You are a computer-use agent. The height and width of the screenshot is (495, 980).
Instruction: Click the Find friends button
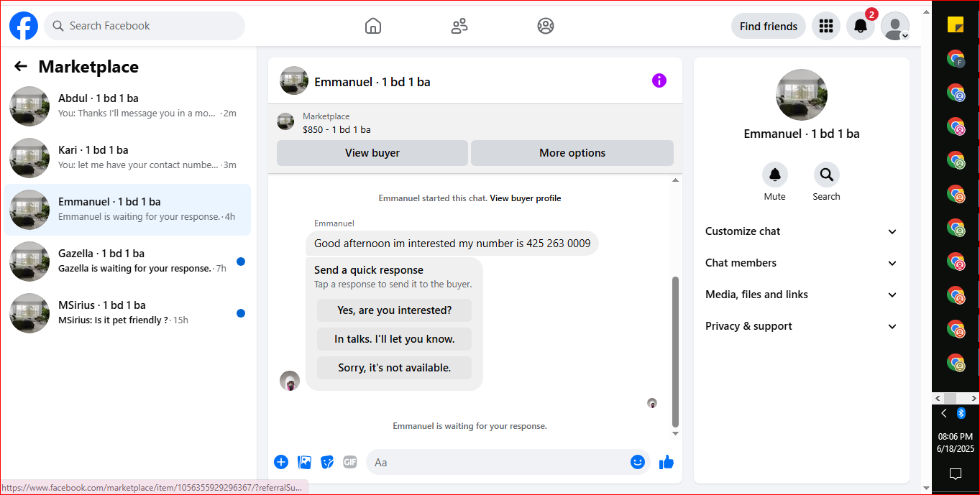(x=769, y=26)
